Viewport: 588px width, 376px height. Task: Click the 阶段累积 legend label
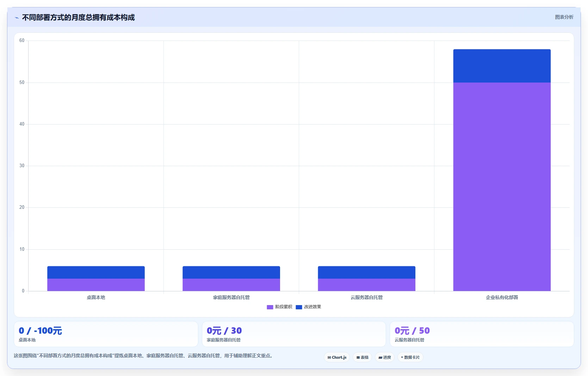tap(284, 307)
